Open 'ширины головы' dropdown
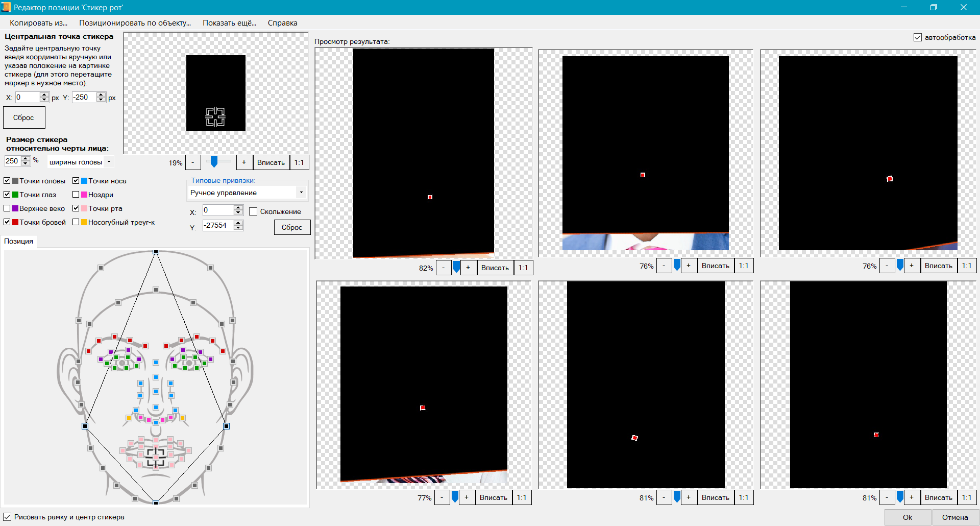 click(80, 162)
